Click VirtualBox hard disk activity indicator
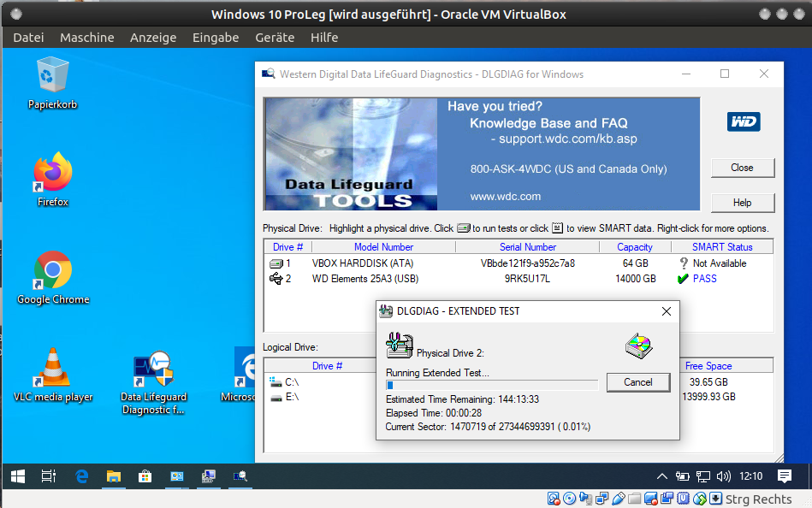This screenshot has width=812, height=508. [x=553, y=499]
